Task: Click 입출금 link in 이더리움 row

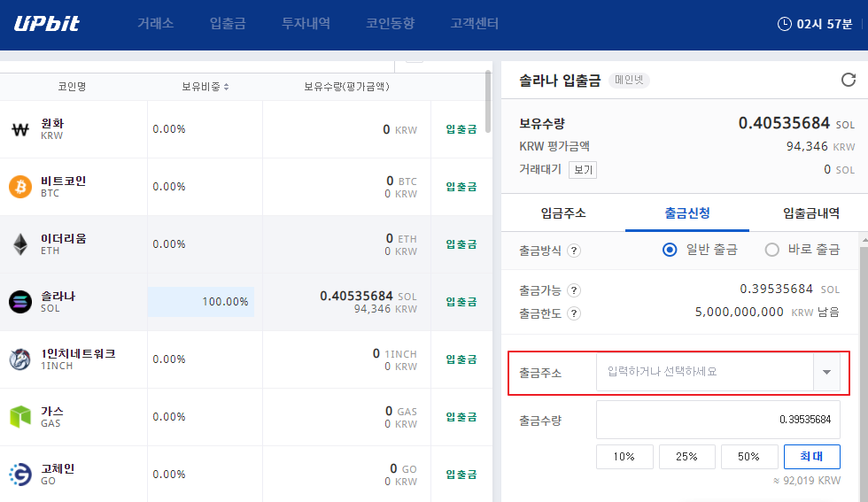Action: (461, 244)
